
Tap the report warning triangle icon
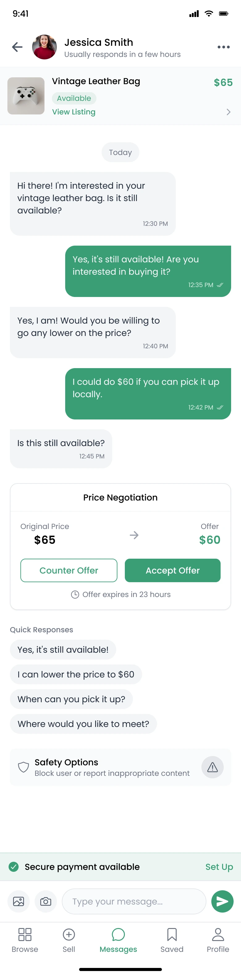(212, 767)
